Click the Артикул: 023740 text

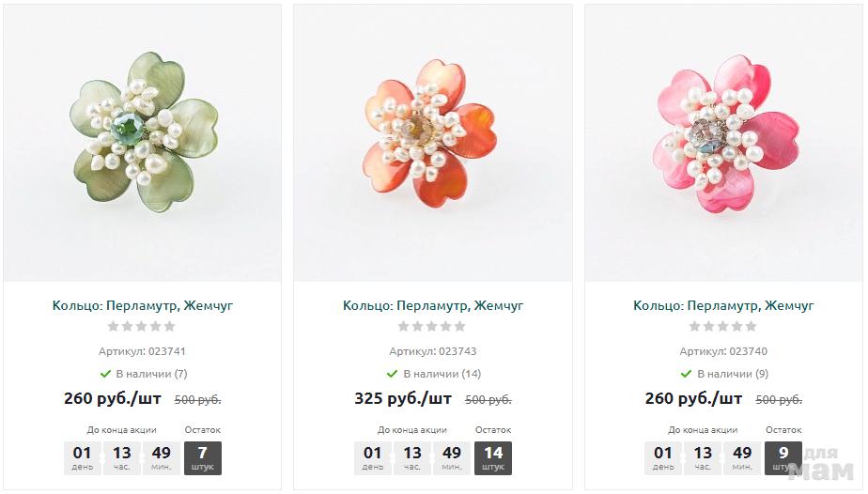723,351
